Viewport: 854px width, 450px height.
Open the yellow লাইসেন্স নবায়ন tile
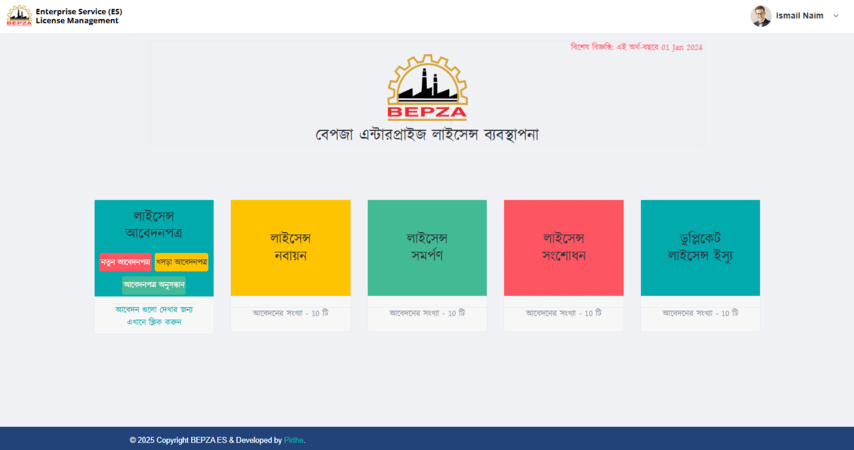point(290,248)
